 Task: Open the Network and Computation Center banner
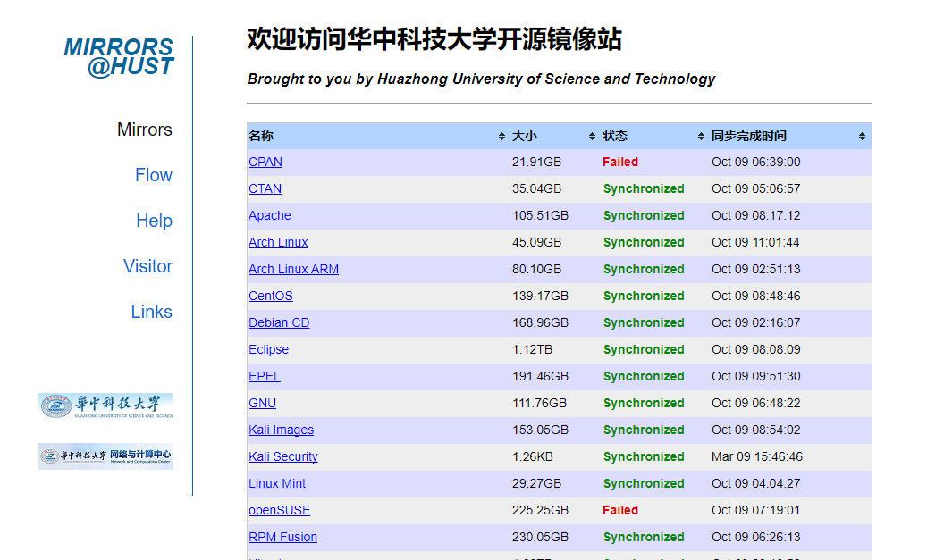[105, 456]
